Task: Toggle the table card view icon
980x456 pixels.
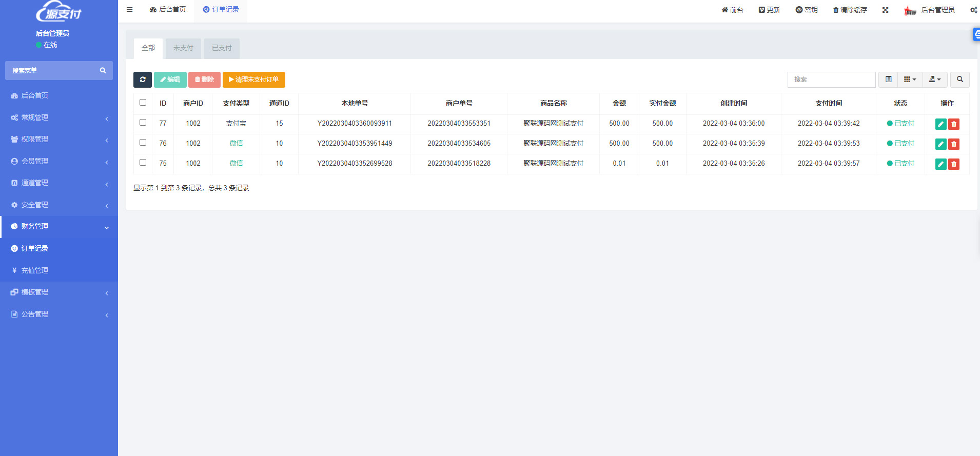Action: point(888,80)
